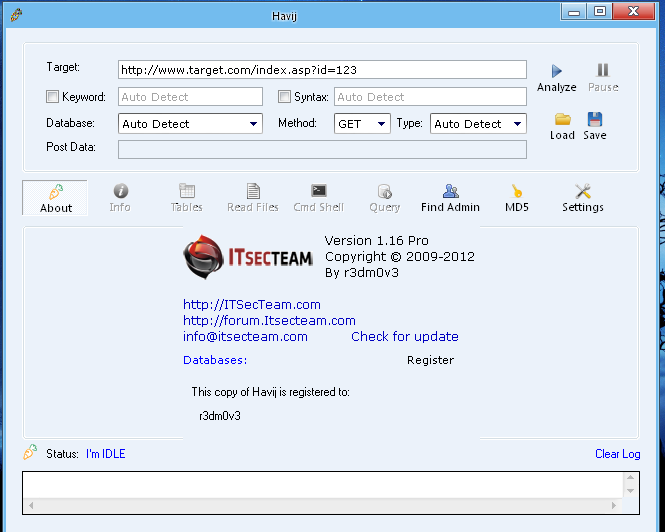Click the Register label
The width and height of the screenshot is (665, 532).
(x=430, y=360)
